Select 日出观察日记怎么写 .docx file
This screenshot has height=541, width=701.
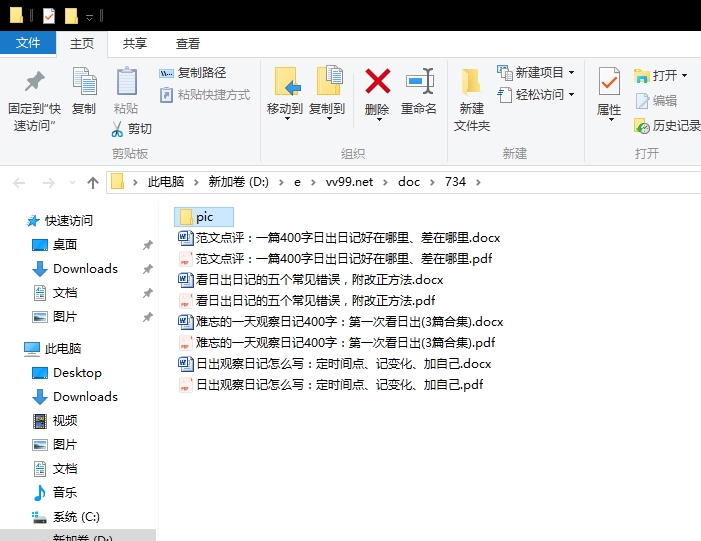(x=334, y=363)
